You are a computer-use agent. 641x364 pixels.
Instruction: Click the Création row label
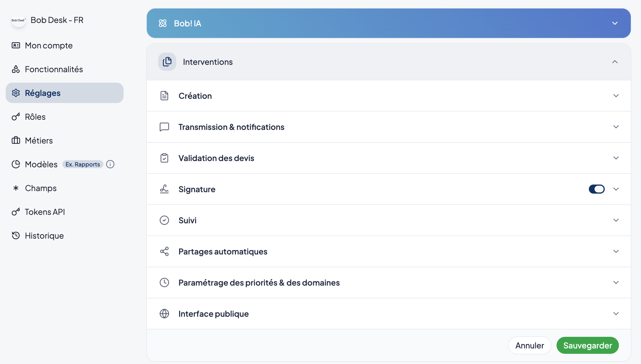(x=195, y=96)
